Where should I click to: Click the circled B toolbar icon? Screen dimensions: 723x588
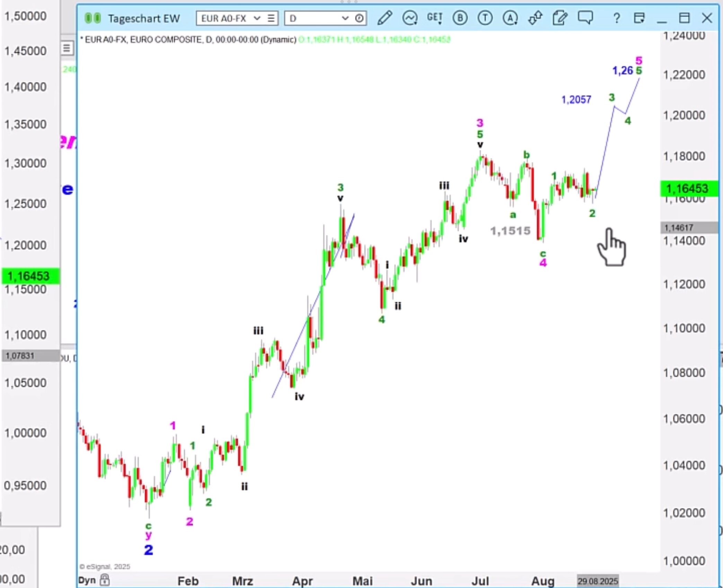coord(460,18)
